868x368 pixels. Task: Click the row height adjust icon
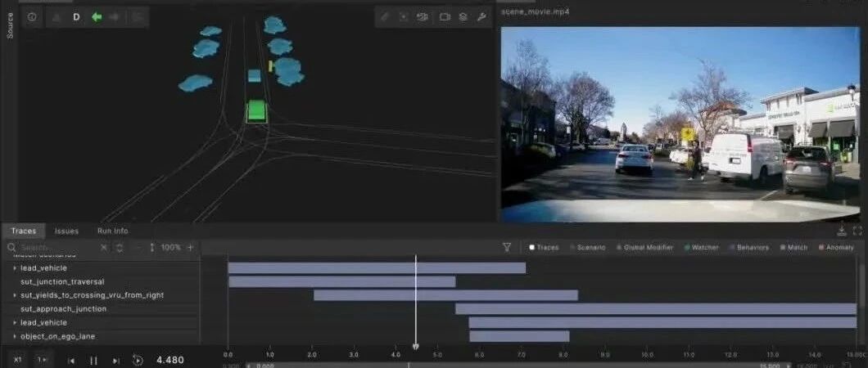click(x=152, y=248)
